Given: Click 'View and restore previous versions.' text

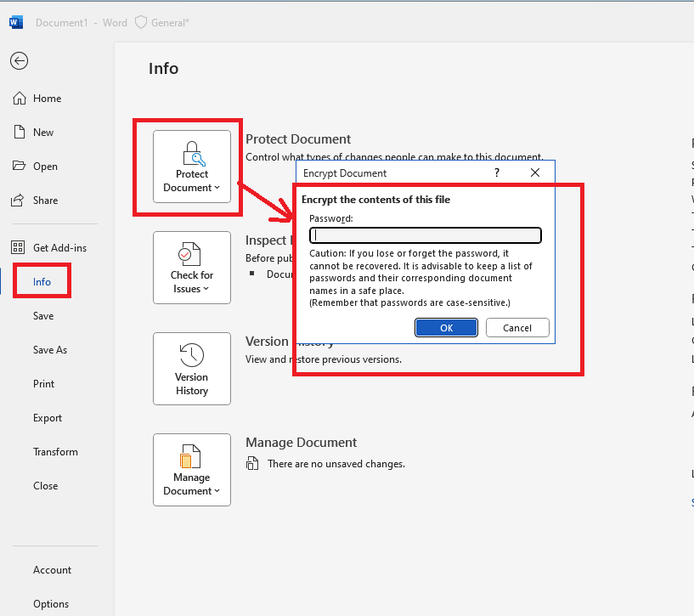Looking at the screenshot, I should point(324,359).
